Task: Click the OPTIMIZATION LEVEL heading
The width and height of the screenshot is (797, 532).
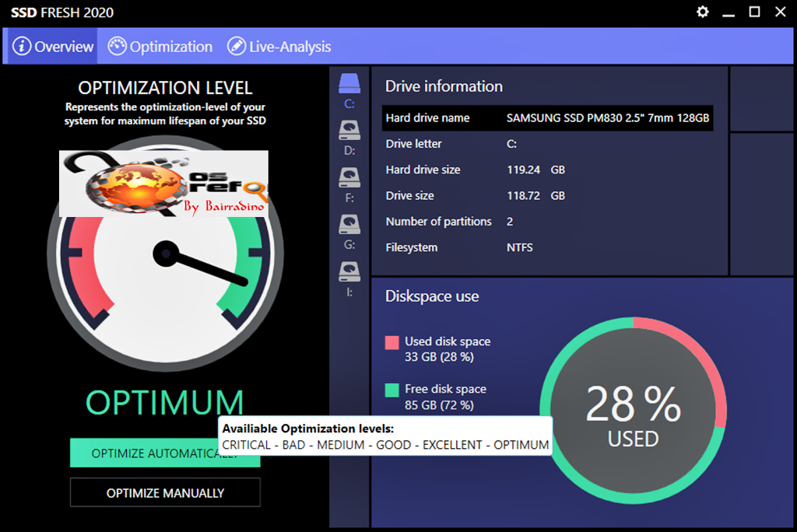Action: [165, 88]
